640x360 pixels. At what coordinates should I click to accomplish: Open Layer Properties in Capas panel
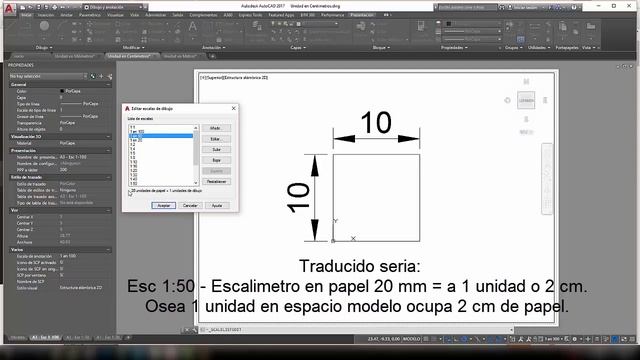click(x=257, y=26)
